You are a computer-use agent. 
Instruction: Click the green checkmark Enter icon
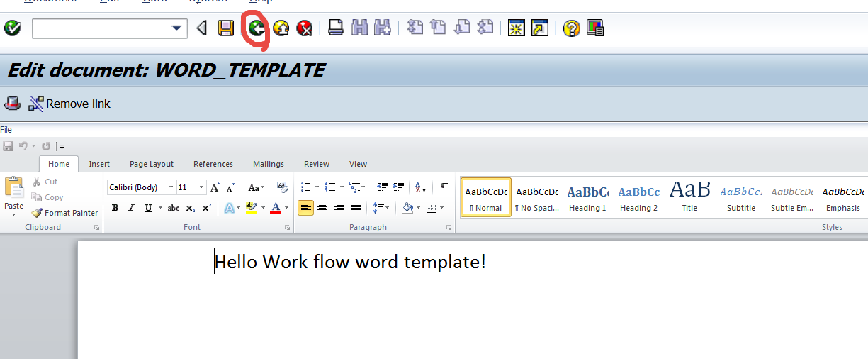tap(12, 28)
